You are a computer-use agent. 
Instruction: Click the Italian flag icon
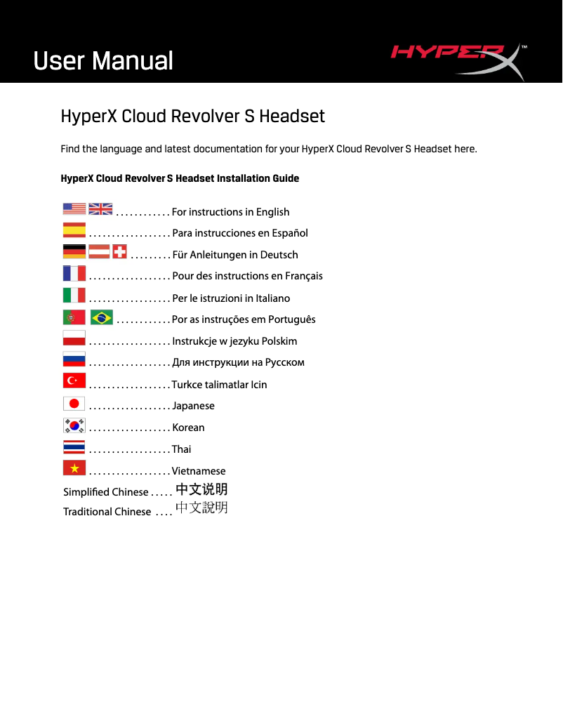pyautogui.click(x=74, y=295)
